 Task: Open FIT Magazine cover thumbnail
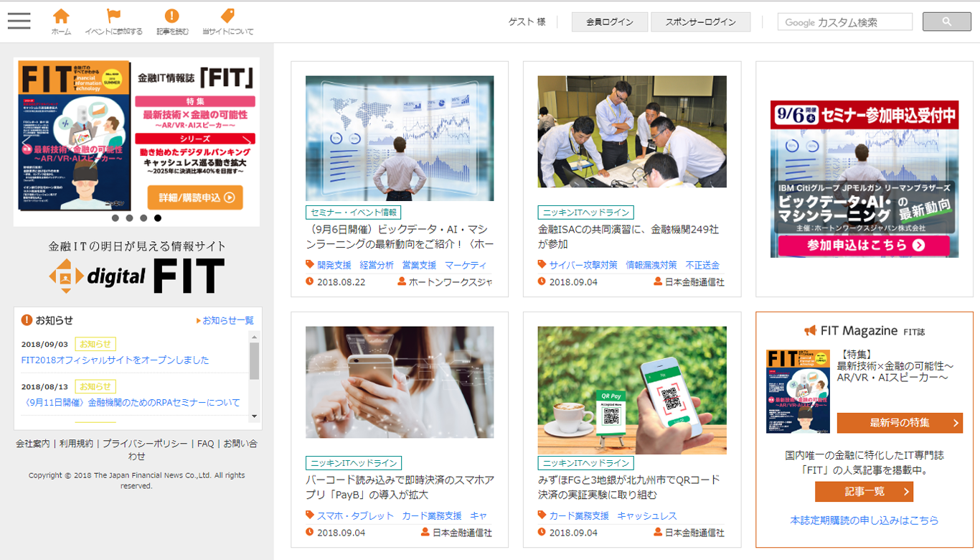798,391
